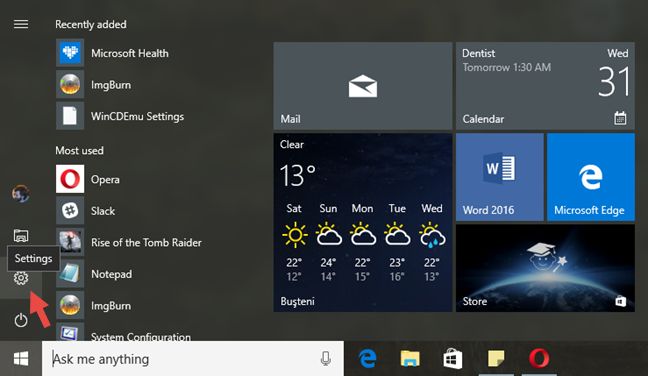The height and width of the screenshot is (376, 648).
Task: Open Sticky Notes from the taskbar
Action: click(496, 359)
